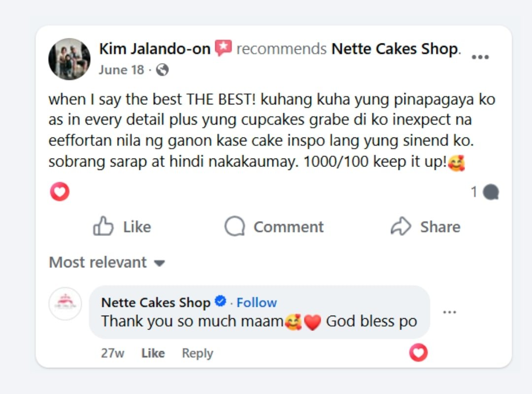View the post's heart reaction list
This screenshot has height=394, width=532.
(x=60, y=192)
